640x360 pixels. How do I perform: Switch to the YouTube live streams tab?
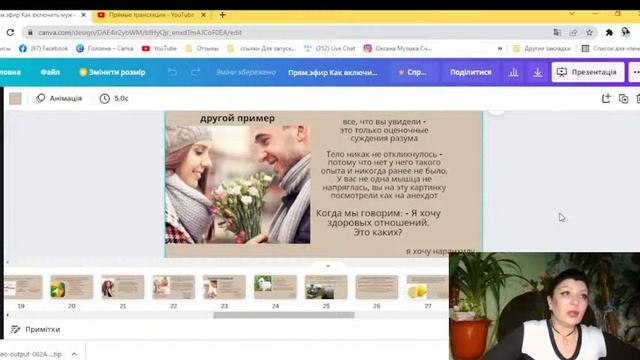click(151, 15)
